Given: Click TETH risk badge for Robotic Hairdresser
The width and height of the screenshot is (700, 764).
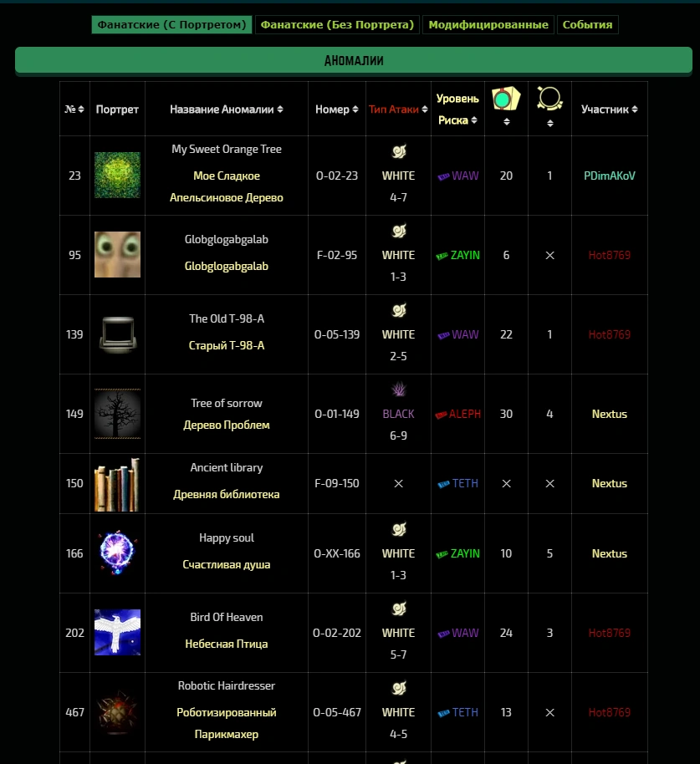Looking at the screenshot, I should tap(457, 712).
